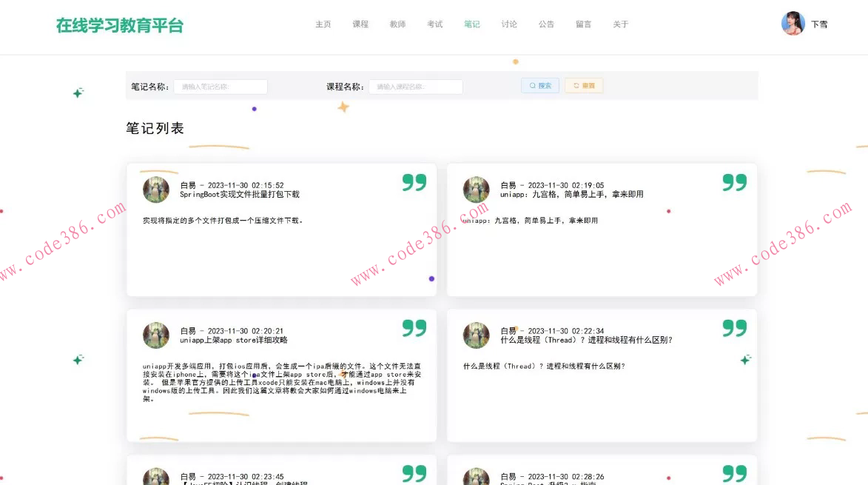Click 白易's avatar on the 线程 note card
The image size is (868, 485).
coord(476,335)
